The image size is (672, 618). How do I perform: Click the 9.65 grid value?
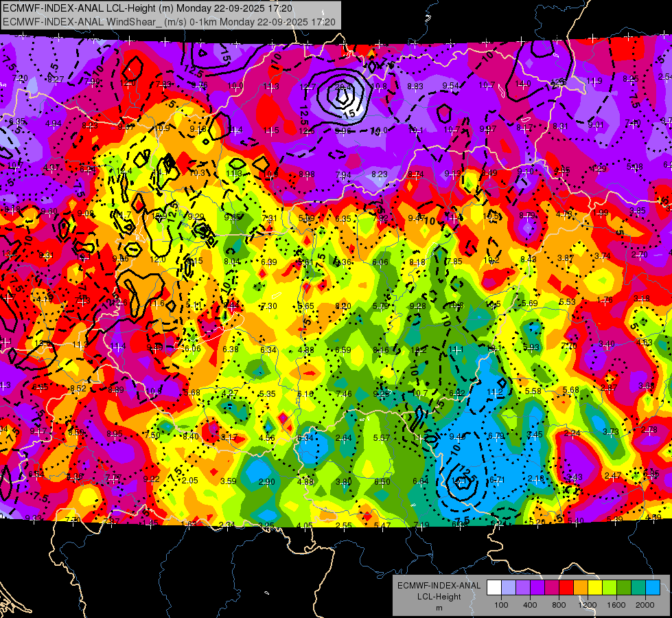click(232, 218)
